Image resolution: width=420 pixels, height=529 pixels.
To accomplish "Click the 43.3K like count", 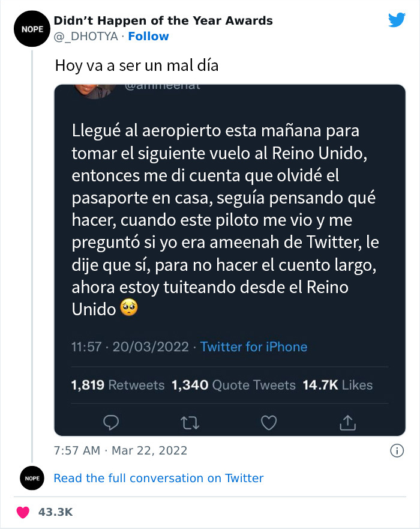I will [55, 512].
